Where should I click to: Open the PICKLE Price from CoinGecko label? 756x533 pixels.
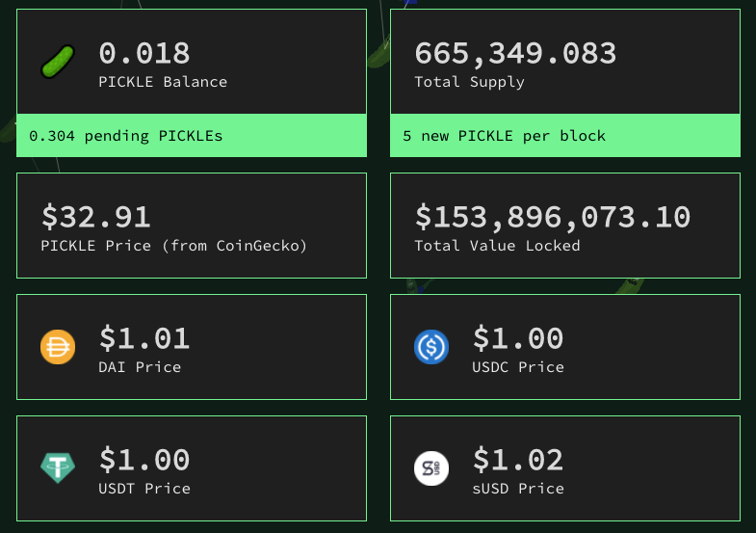coord(174,246)
